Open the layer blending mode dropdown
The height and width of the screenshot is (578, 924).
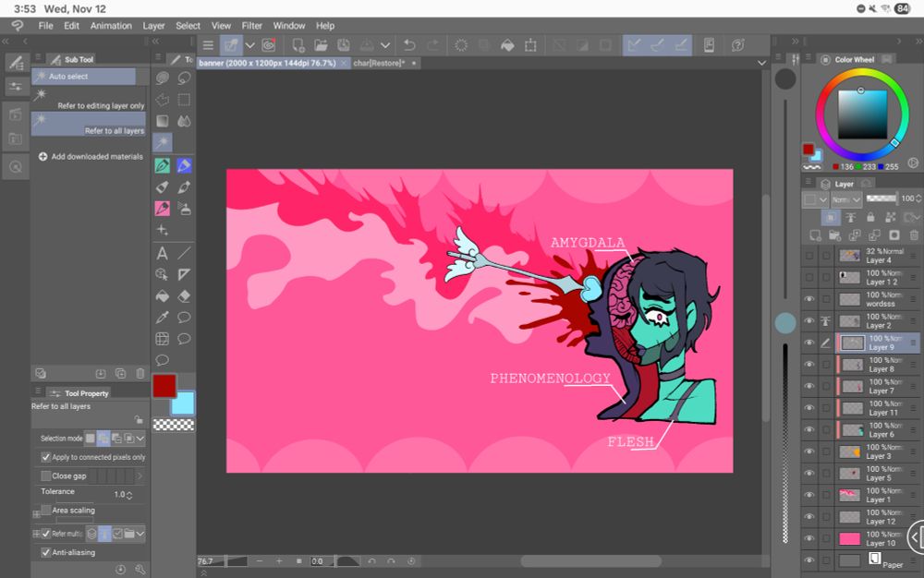(845, 199)
